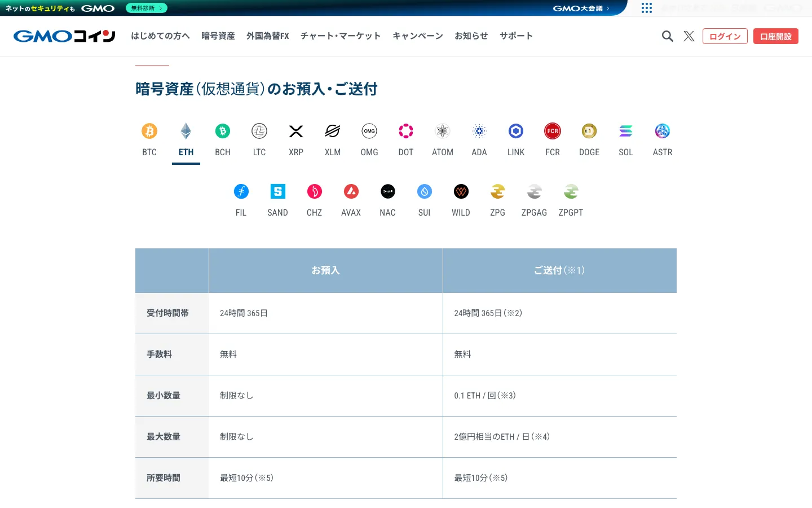Select the BTC coin icon
The width and height of the screenshot is (812, 508).
[149, 131]
